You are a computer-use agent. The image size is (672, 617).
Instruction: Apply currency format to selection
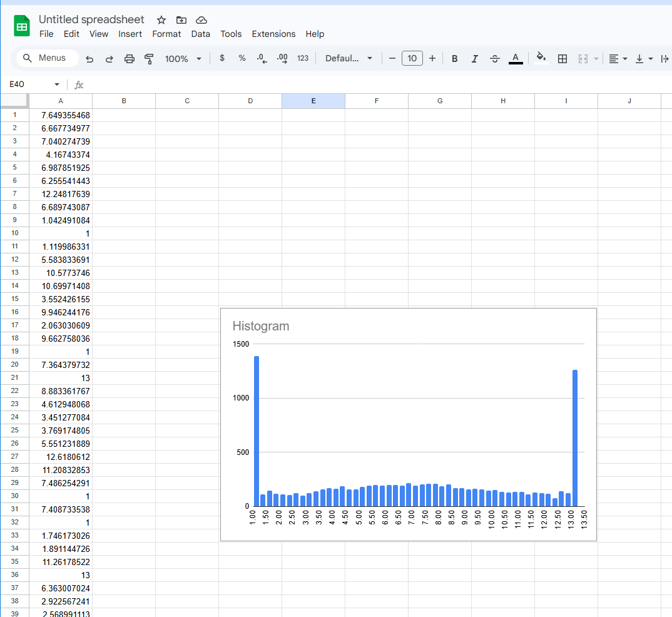[222, 58]
